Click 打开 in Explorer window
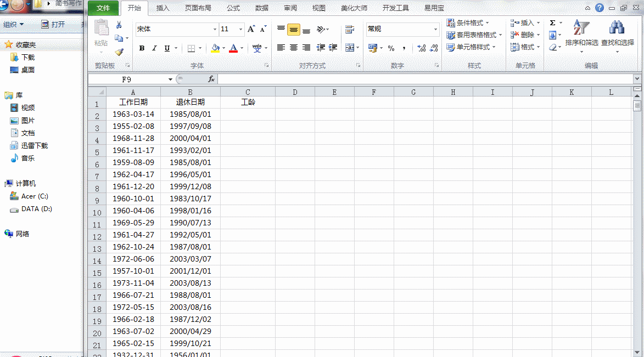 (53, 24)
